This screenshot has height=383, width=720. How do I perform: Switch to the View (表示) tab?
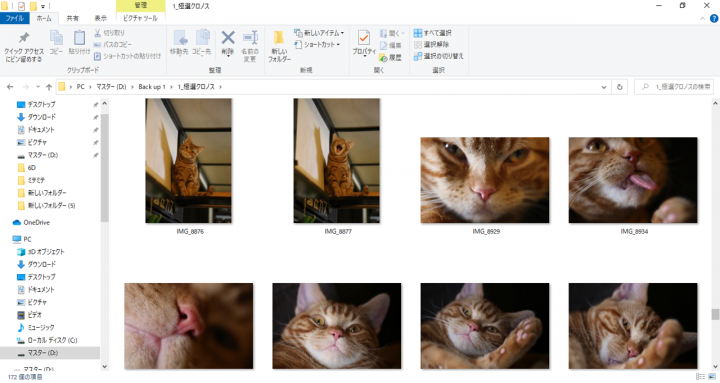101,18
